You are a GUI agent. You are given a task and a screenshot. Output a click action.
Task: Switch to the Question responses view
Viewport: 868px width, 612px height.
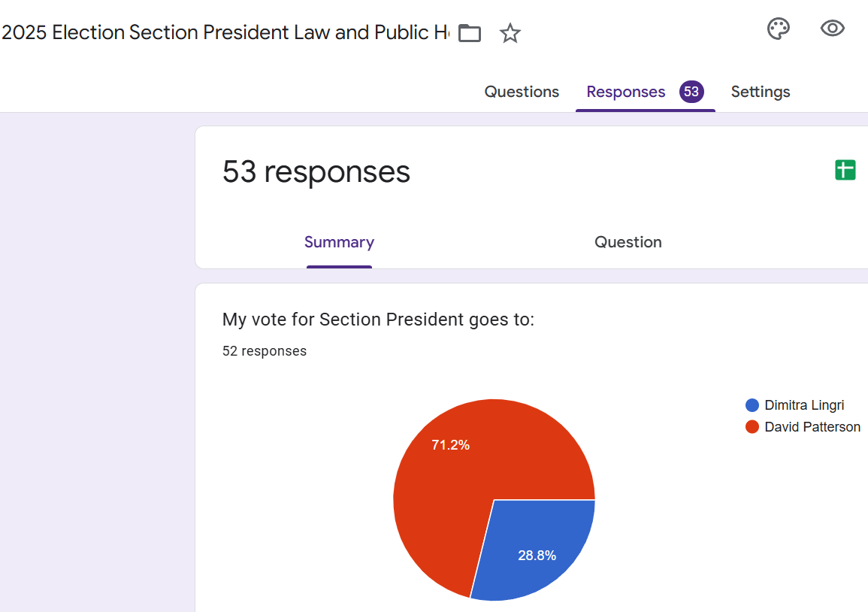coord(628,242)
